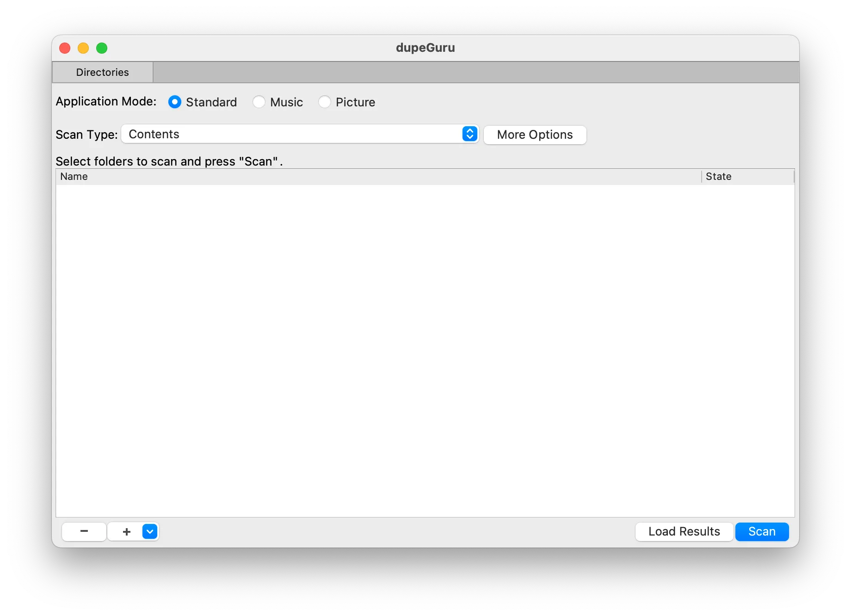Click the plus icon to add a folder
Viewport: 851px width, 616px height.
coord(126,531)
